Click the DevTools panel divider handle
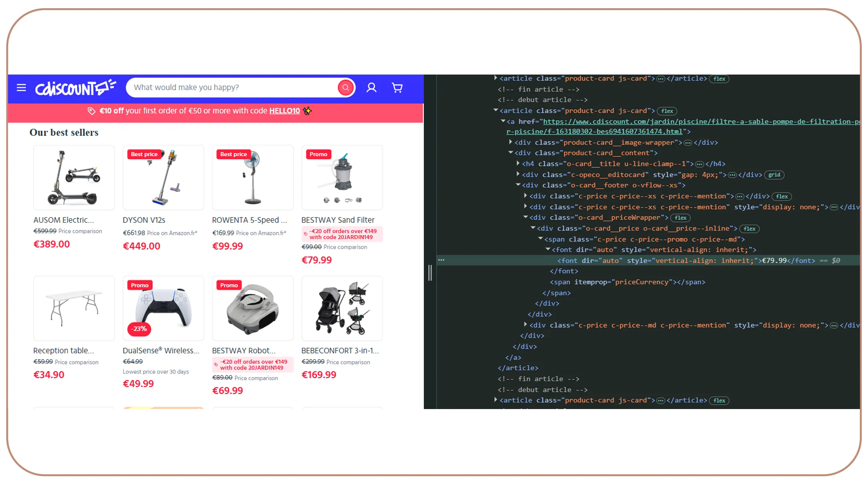Image resolution: width=868 pixels, height=484 pixels. [x=430, y=273]
